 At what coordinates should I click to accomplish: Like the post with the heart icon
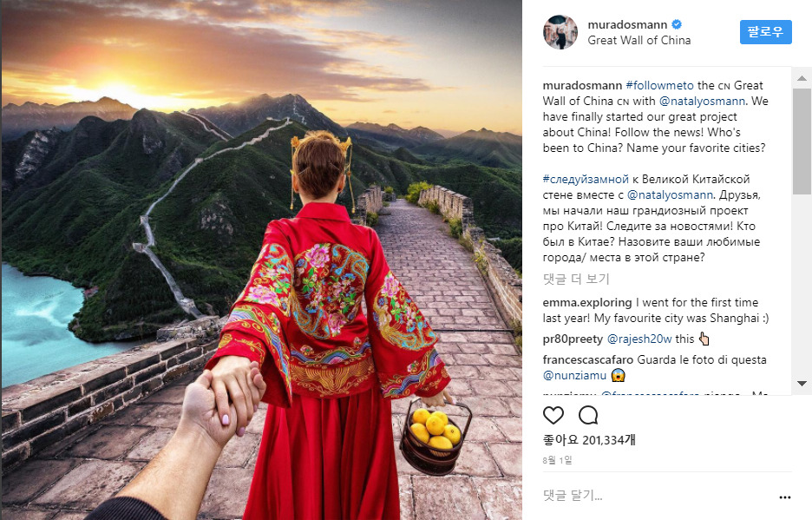tap(553, 415)
